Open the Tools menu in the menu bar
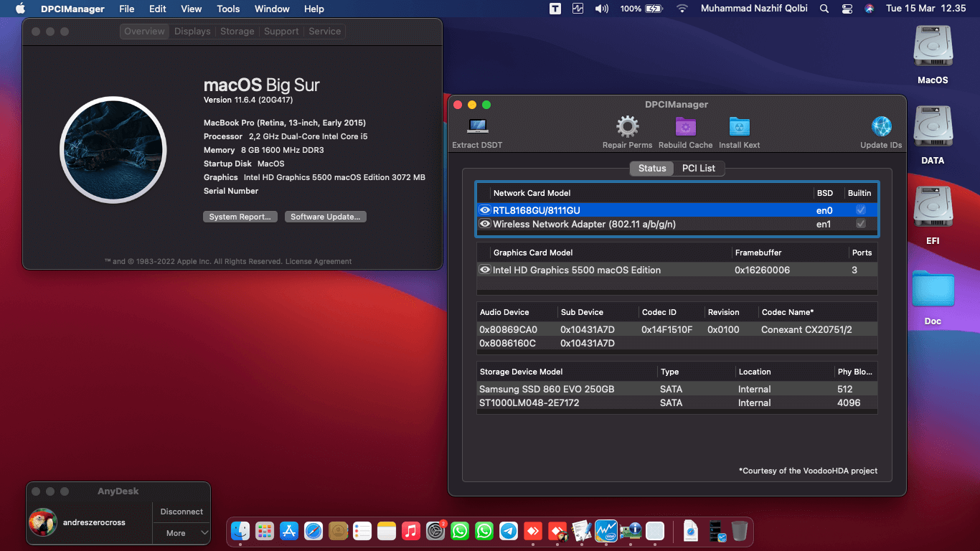 [227, 9]
